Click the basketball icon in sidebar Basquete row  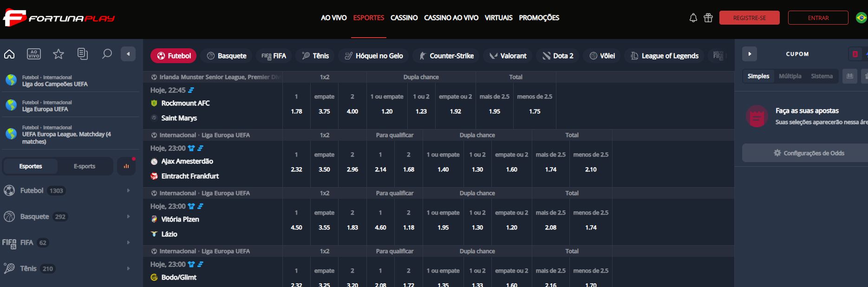point(9,216)
